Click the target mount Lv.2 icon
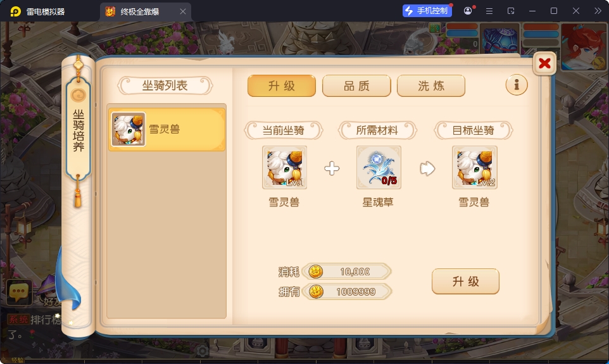 click(x=475, y=168)
